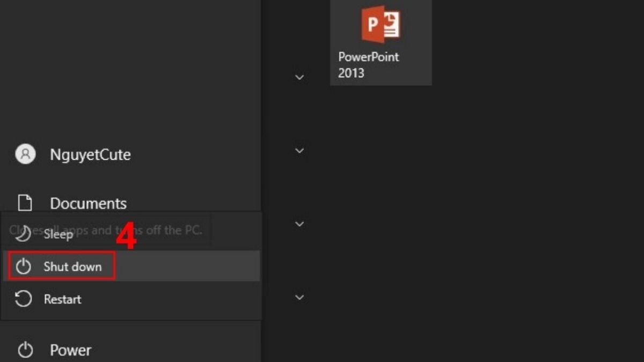Select Restart in the power menu
Screen dimensions: 644x362
[x=62, y=299]
